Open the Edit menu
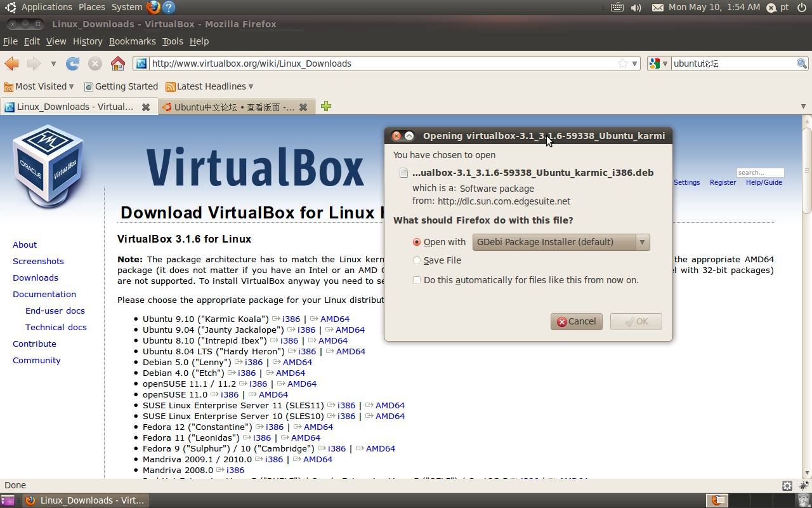Viewport: 812px width, 508px height. pos(32,41)
